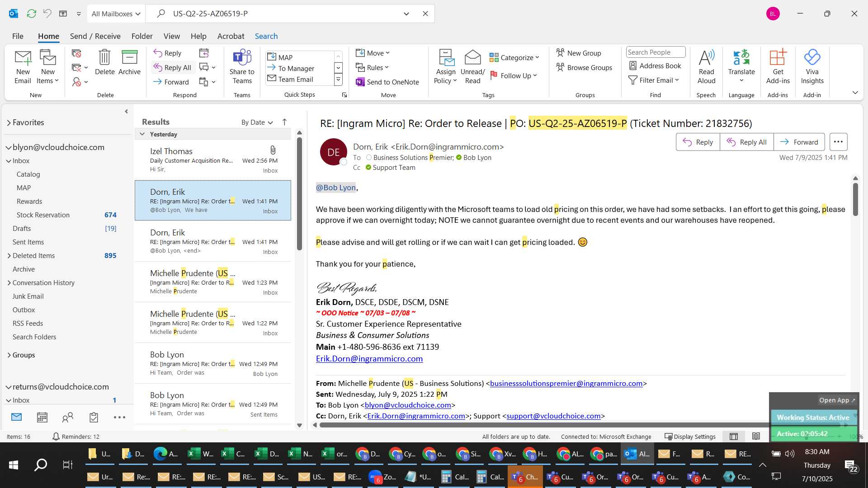This screenshot has height=488, width=868.
Task: Click Browse Groups
Action: pyautogui.click(x=584, y=67)
